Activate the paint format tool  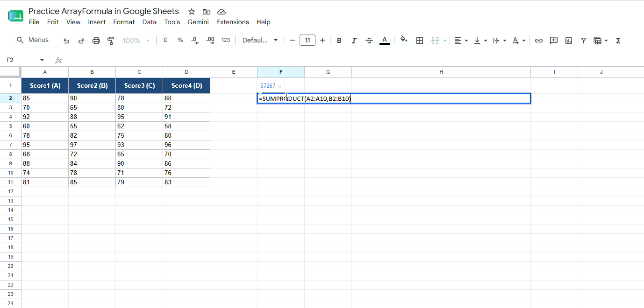[x=111, y=41]
